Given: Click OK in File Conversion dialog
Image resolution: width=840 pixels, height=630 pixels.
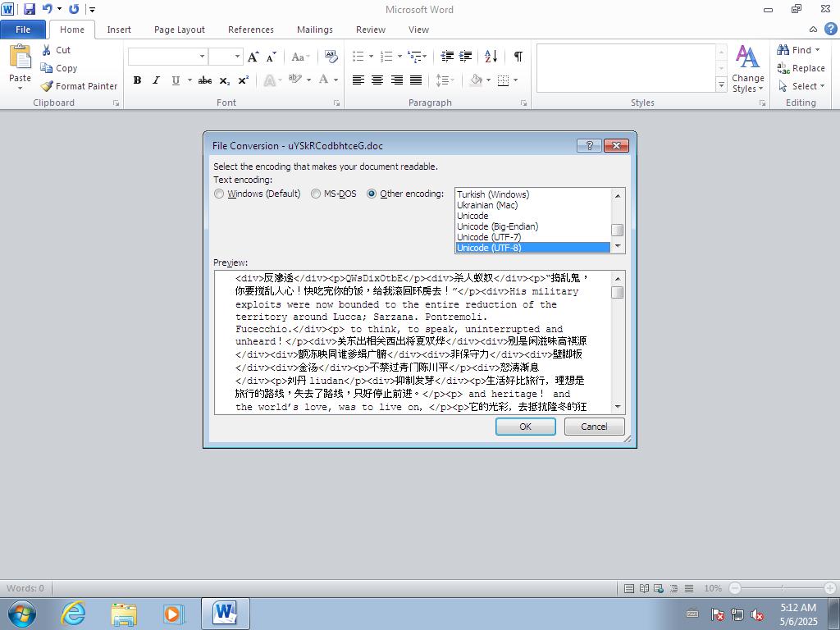Looking at the screenshot, I should coord(526,427).
